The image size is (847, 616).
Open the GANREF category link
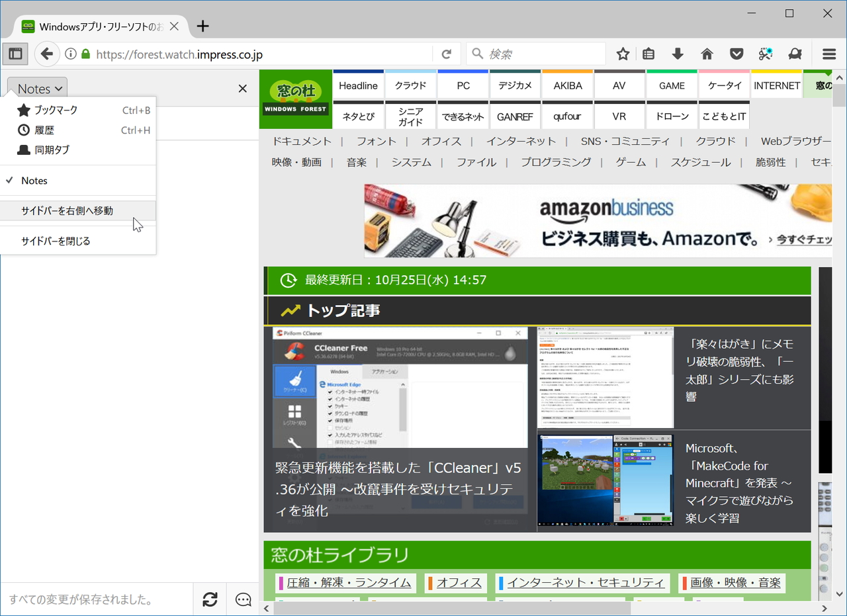[515, 116]
